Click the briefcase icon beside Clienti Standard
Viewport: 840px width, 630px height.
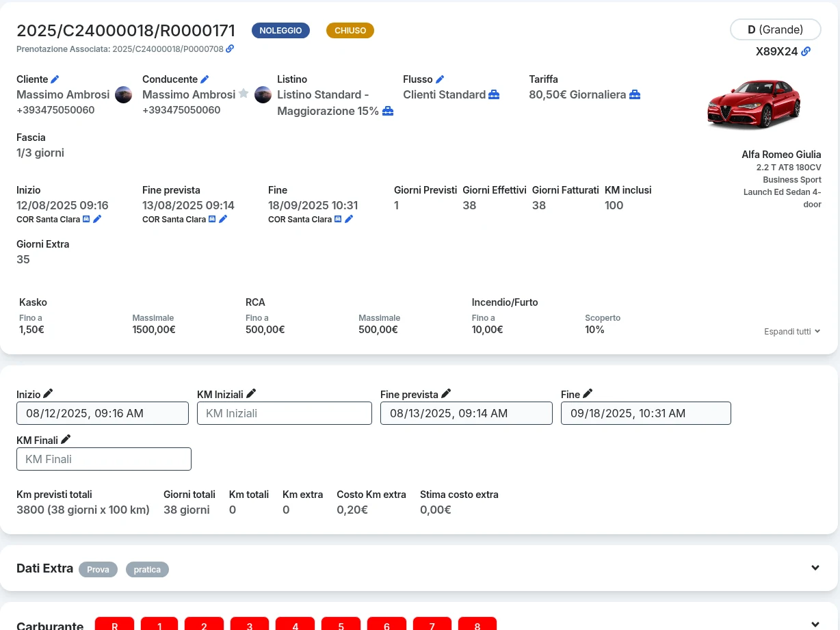(x=494, y=94)
